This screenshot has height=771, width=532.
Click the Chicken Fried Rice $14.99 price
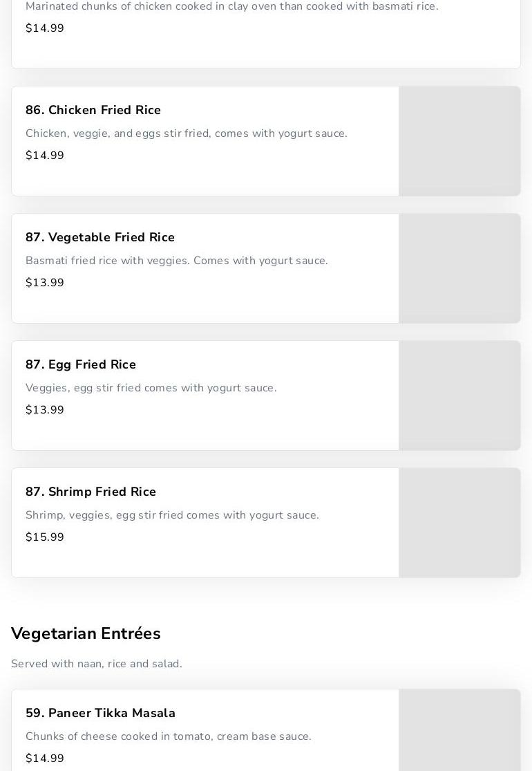45,156
